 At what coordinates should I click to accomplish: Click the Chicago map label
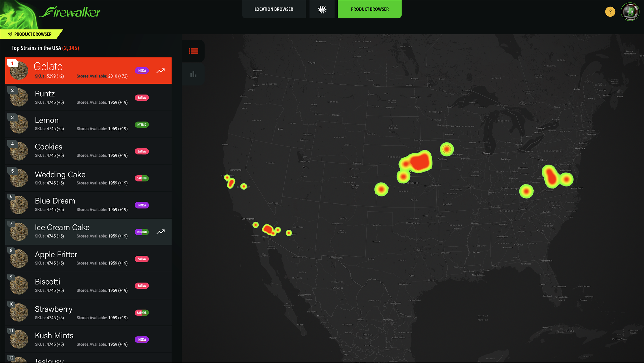click(487, 153)
